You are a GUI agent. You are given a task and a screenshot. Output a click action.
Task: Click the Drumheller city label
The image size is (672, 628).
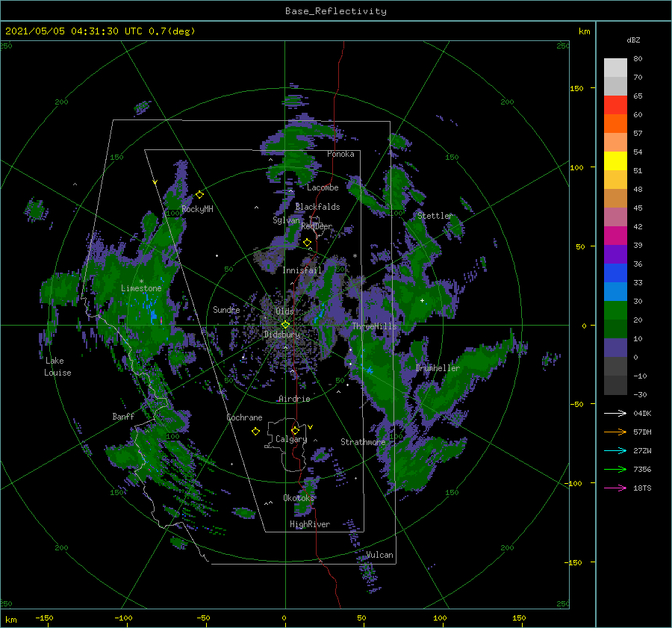coord(438,368)
